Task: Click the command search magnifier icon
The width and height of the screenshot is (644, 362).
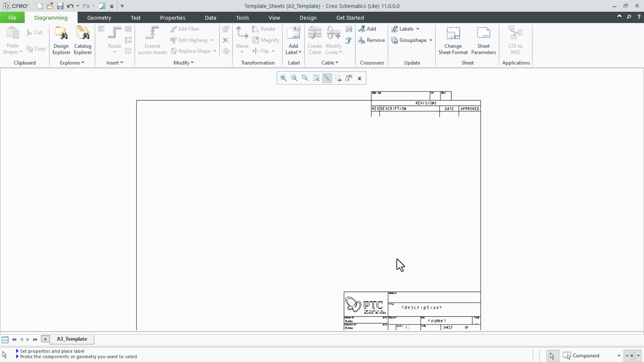Action: [629, 16]
